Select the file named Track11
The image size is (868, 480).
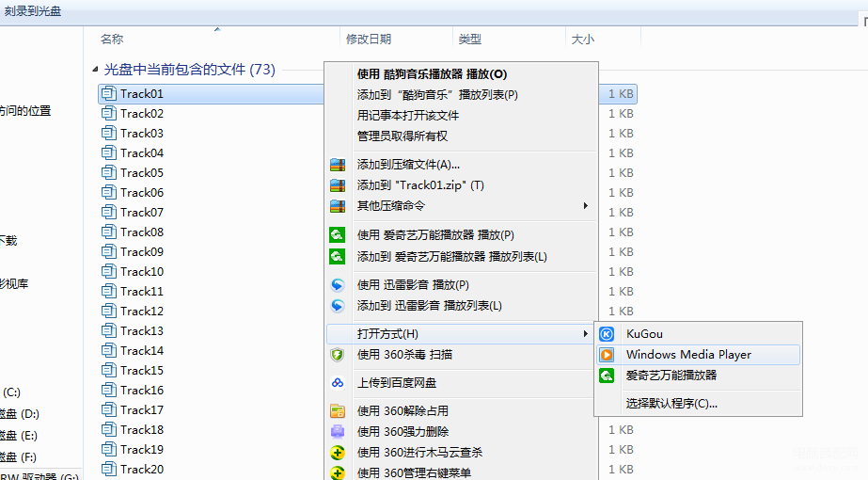(142, 292)
